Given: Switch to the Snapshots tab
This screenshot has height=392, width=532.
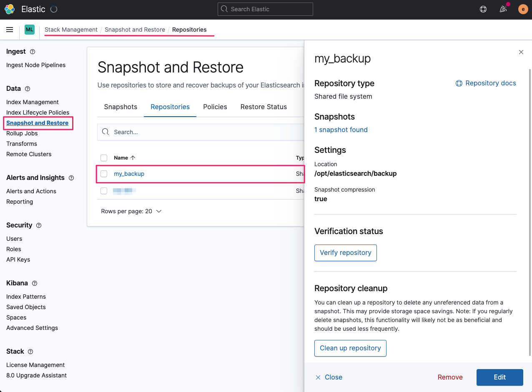Looking at the screenshot, I should [x=120, y=107].
